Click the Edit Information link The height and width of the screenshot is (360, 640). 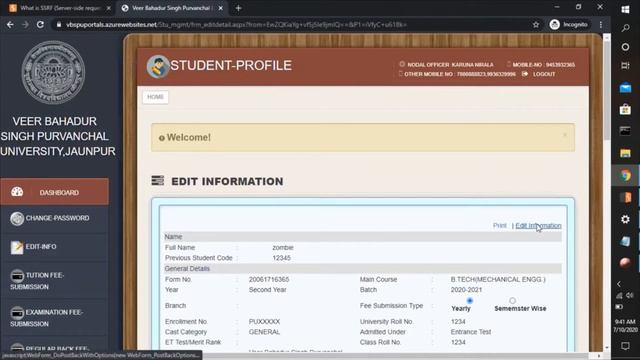[x=538, y=225]
